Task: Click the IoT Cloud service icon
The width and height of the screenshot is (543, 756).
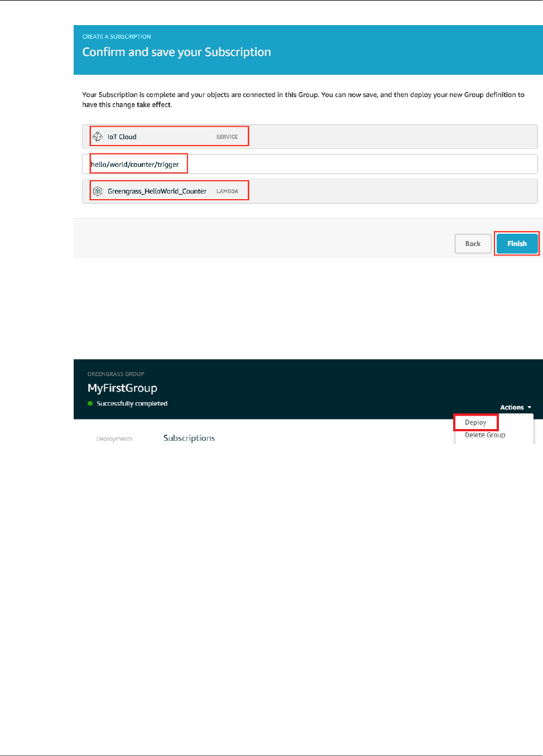Action: coord(98,137)
